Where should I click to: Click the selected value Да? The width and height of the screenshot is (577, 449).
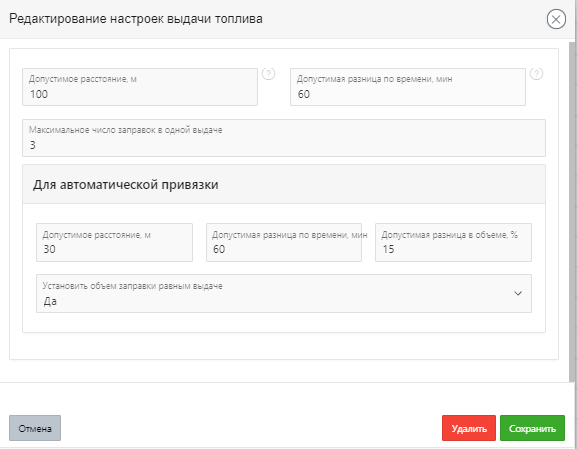tap(50, 301)
